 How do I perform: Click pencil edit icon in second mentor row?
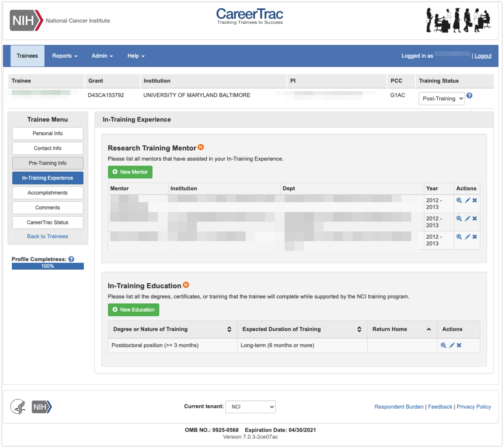pos(467,218)
